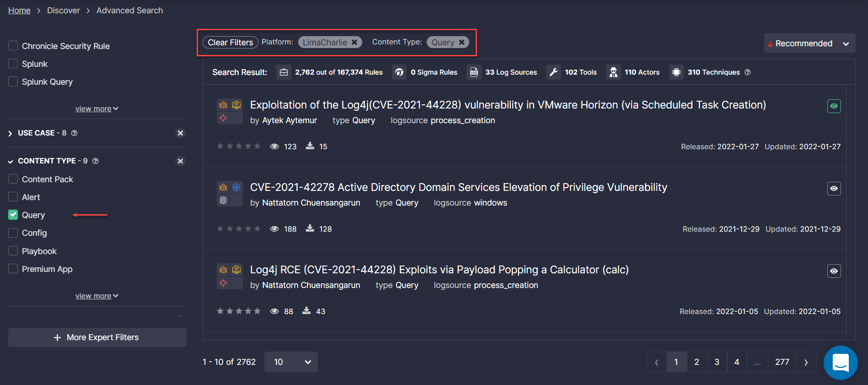
Task: Preview the CVE-2021-42278 rule via eye icon
Action: 834,189
